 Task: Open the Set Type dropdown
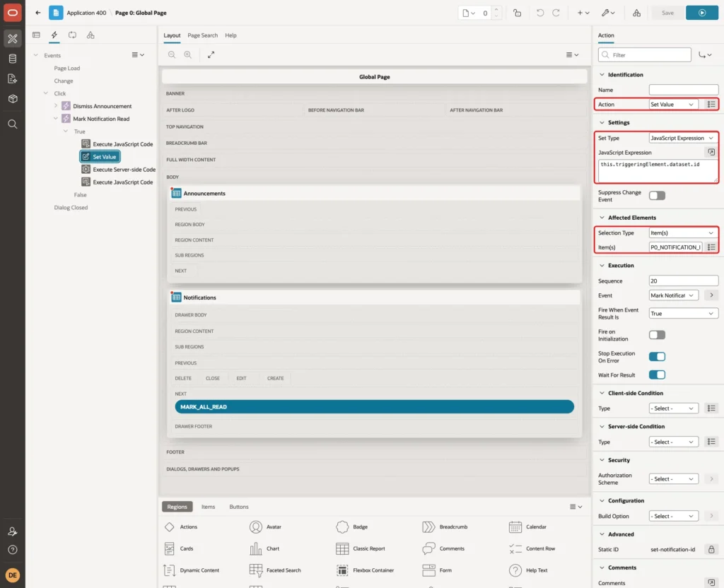click(x=684, y=138)
